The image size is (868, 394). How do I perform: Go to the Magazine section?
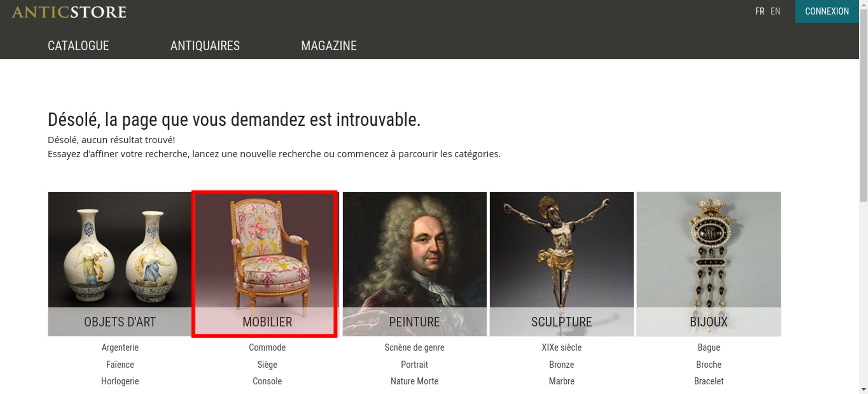[329, 46]
